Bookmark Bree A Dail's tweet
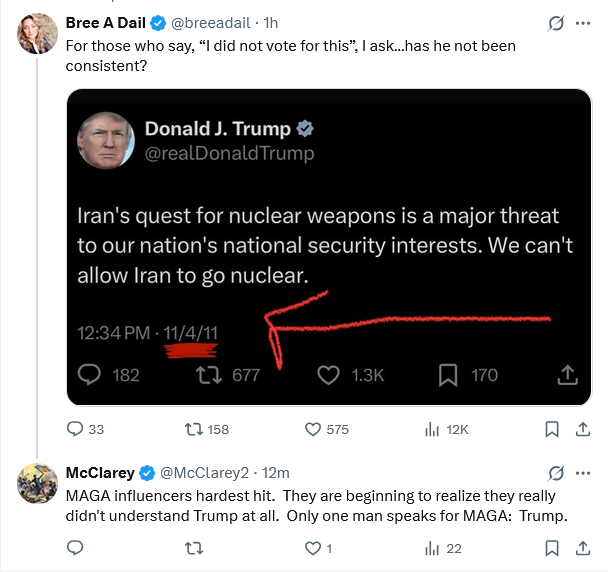Viewport: 608px width, 572px height. click(551, 429)
